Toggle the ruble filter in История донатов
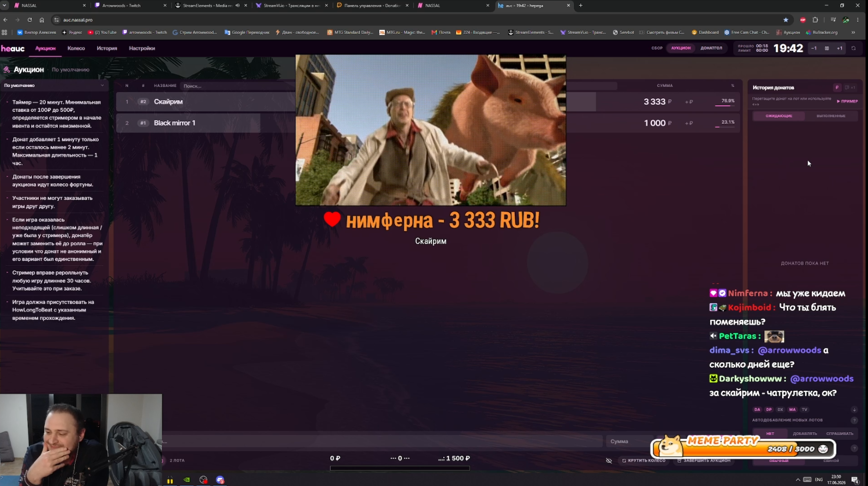Screen dimensions: 868x486 click(x=837, y=88)
